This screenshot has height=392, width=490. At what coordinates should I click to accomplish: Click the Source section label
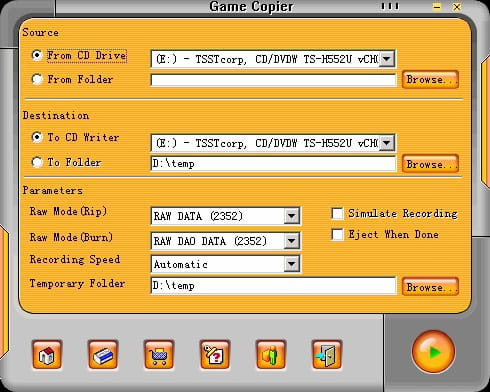pos(41,33)
